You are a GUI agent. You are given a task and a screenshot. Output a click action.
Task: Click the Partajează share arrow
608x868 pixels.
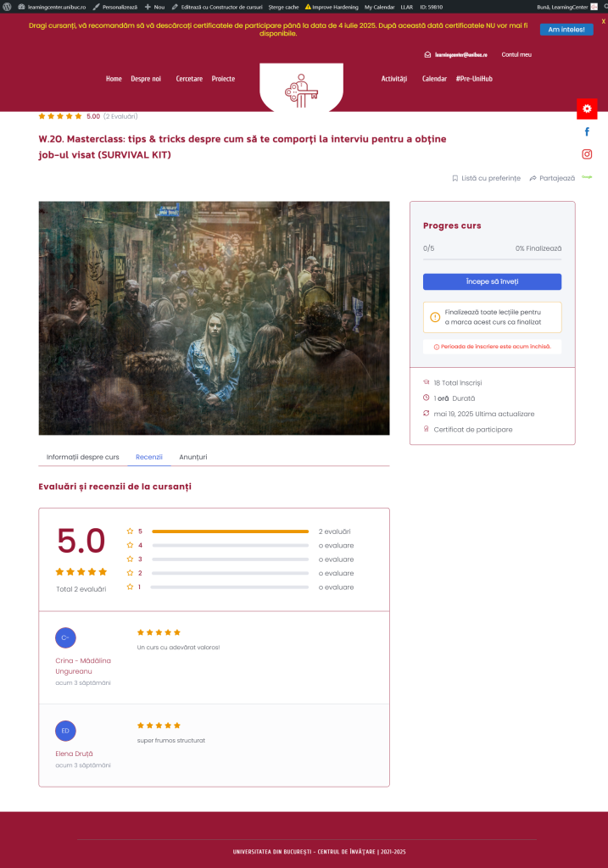[x=533, y=178]
